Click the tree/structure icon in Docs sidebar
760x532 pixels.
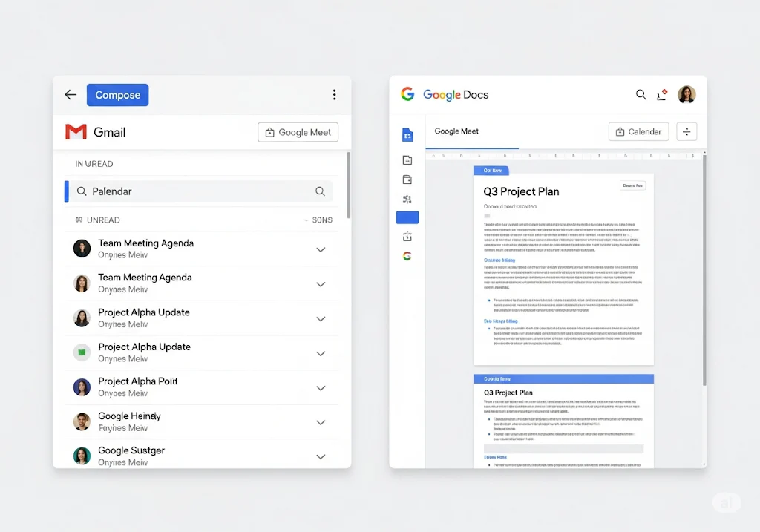coord(407,199)
